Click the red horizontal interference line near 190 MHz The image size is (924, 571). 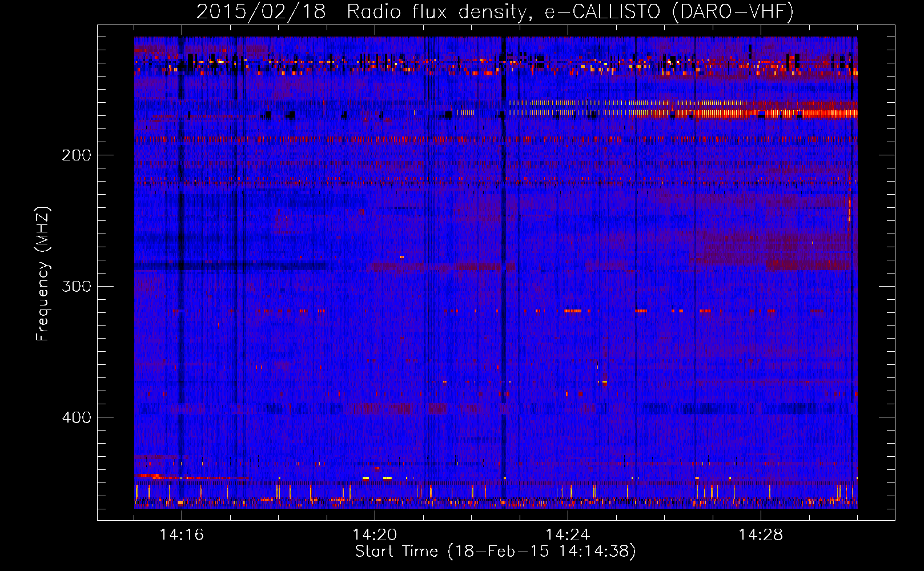tap(496, 139)
